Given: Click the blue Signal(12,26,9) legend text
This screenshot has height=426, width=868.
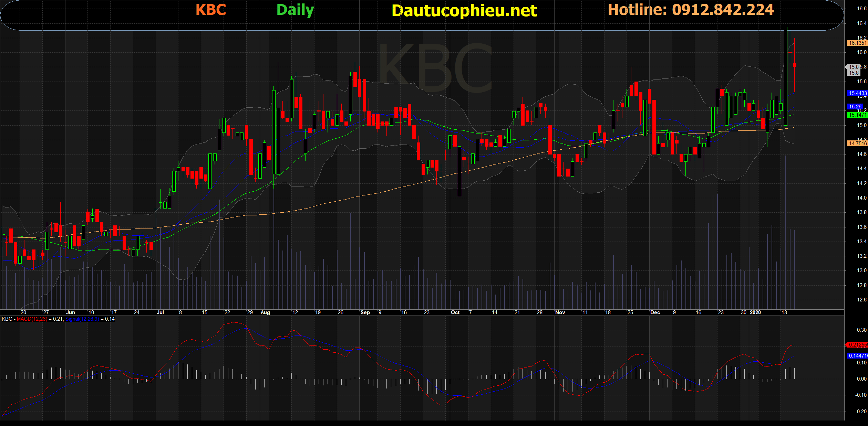Looking at the screenshot, I should coord(82,319).
